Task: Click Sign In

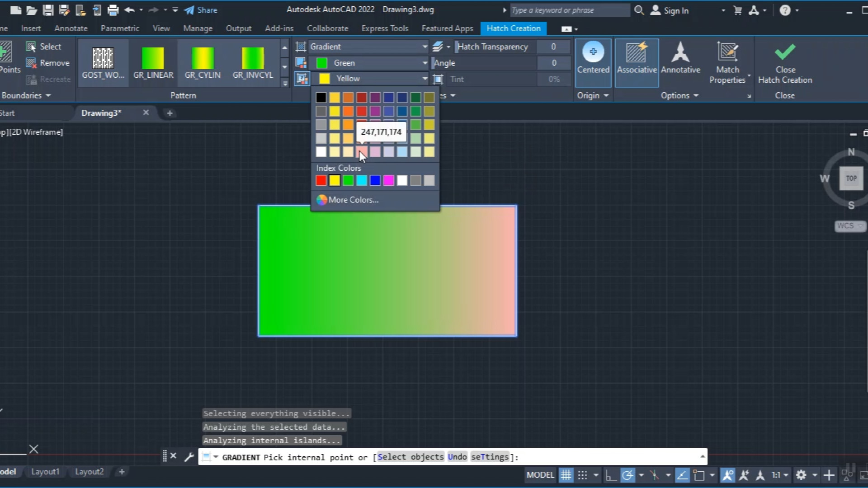Action: (676, 10)
